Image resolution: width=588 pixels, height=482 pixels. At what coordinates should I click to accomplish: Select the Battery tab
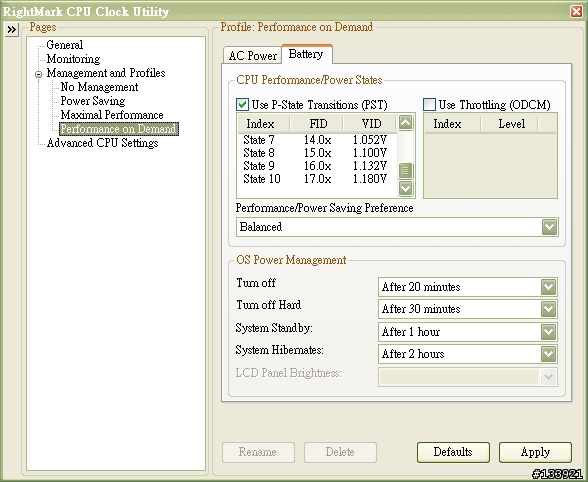(306, 54)
